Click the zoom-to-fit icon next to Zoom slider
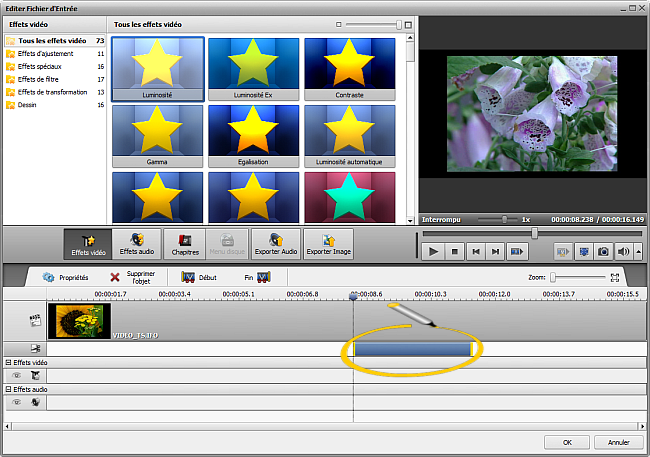This screenshot has height=457, width=650. pos(616,277)
